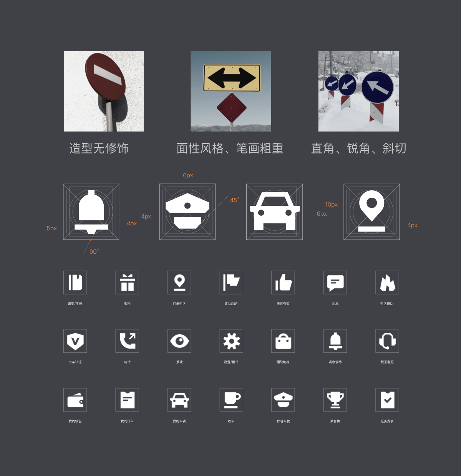
Task: Open the yellow double-arrow sign photo
Action: coord(231,91)
